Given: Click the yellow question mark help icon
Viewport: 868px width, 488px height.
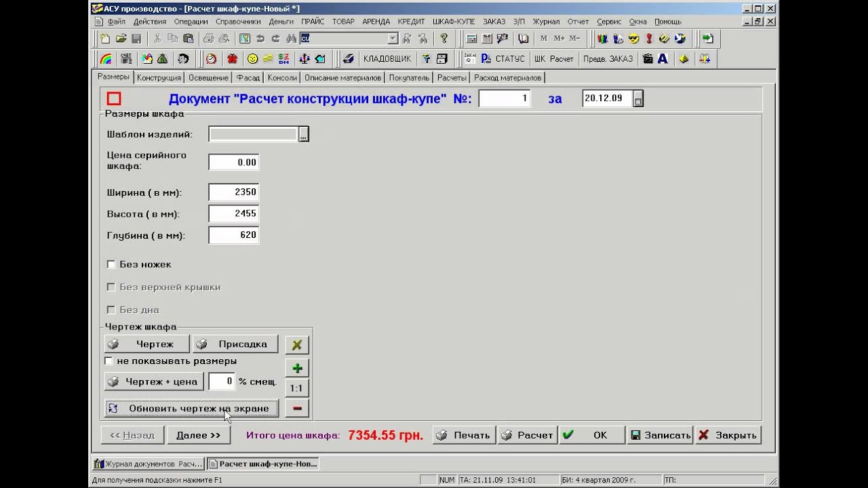Looking at the screenshot, I should [443, 39].
